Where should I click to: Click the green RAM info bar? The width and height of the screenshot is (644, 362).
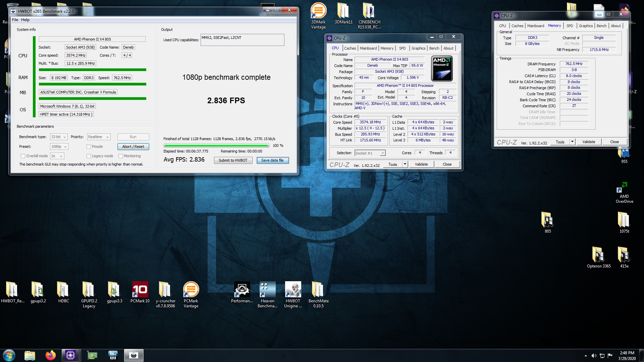[92, 84]
